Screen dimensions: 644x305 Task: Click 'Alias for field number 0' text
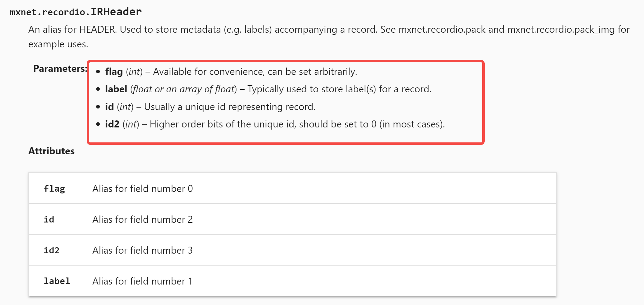143,189
